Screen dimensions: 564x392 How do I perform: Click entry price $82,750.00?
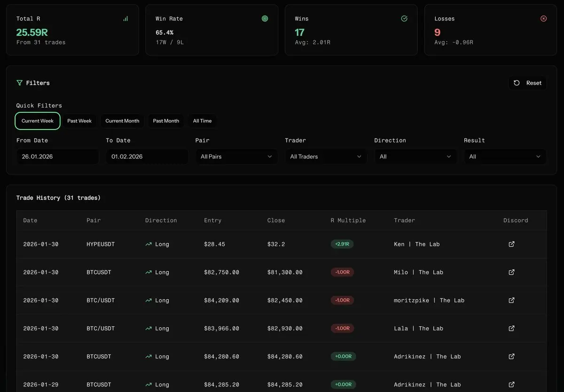pyautogui.click(x=221, y=272)
